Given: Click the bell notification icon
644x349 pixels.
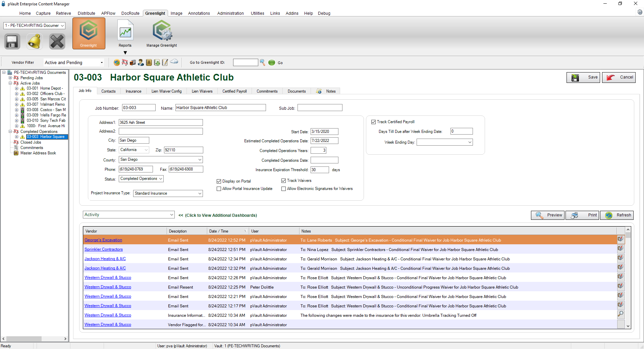Looking at the screenshot, I should click(x=35, y=42).
